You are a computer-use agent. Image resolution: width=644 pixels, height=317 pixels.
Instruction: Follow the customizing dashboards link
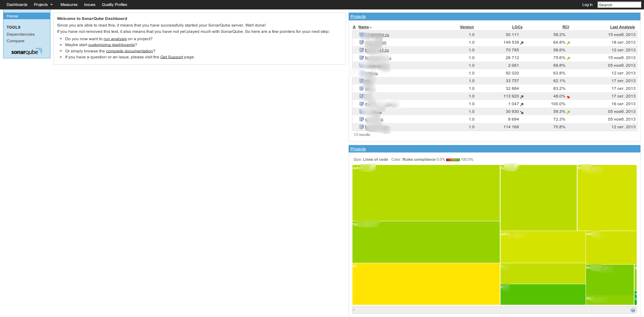pyautogui.click(x=111, y=45)
